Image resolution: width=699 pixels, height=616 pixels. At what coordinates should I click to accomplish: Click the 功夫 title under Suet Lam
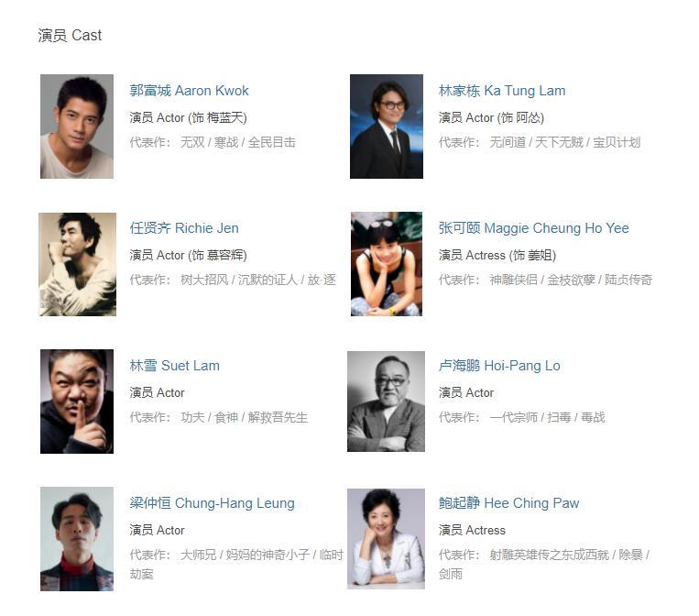pos(192,417)
